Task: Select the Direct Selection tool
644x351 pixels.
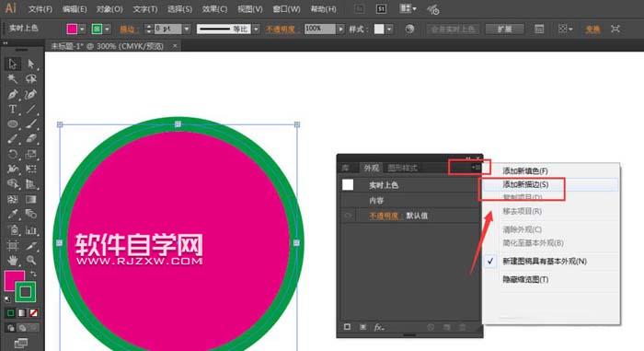Action: 30,64
